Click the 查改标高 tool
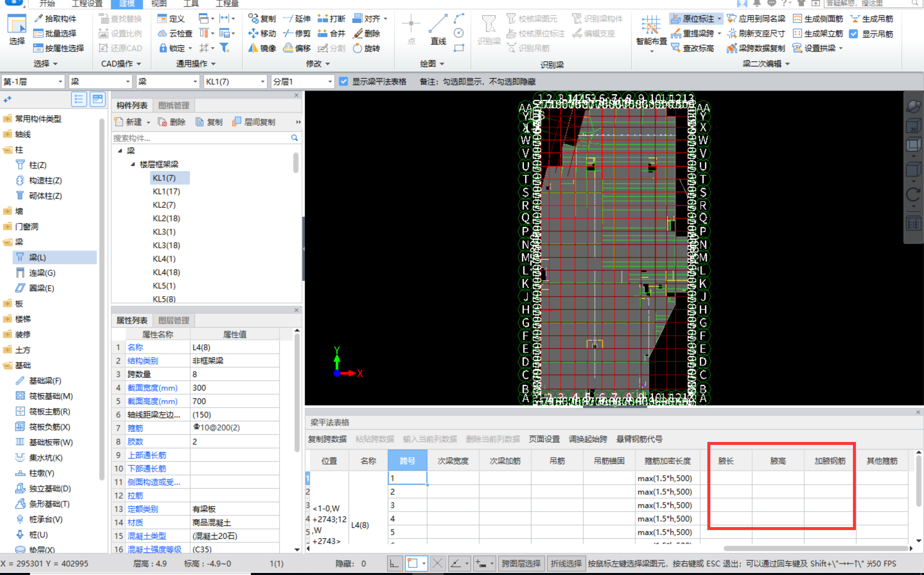 pos(692,48)
